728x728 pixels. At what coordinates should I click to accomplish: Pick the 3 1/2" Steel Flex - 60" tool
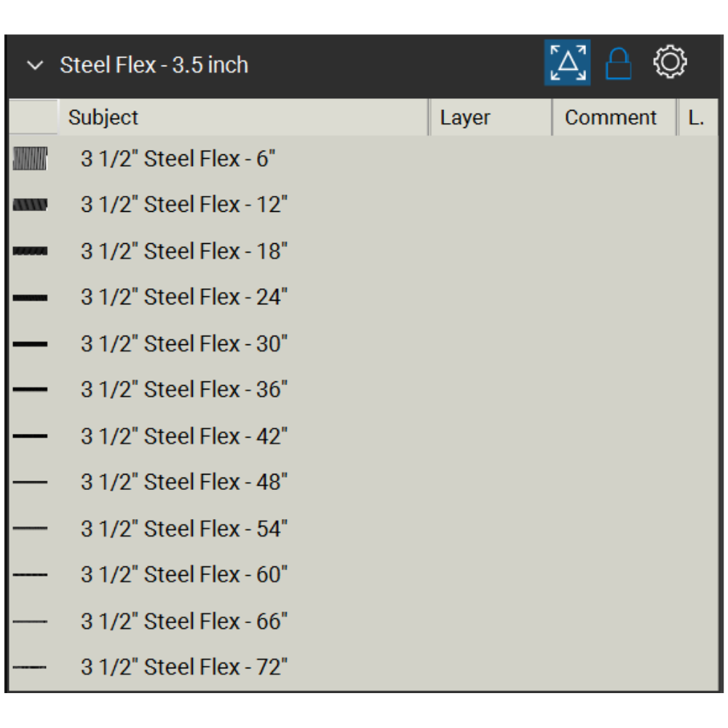click(184, 574)
